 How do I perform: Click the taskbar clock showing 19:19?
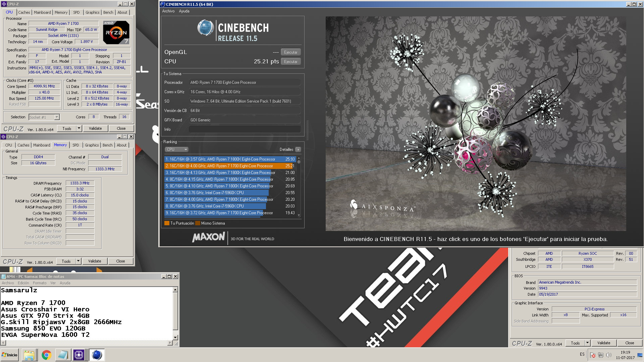625,355
